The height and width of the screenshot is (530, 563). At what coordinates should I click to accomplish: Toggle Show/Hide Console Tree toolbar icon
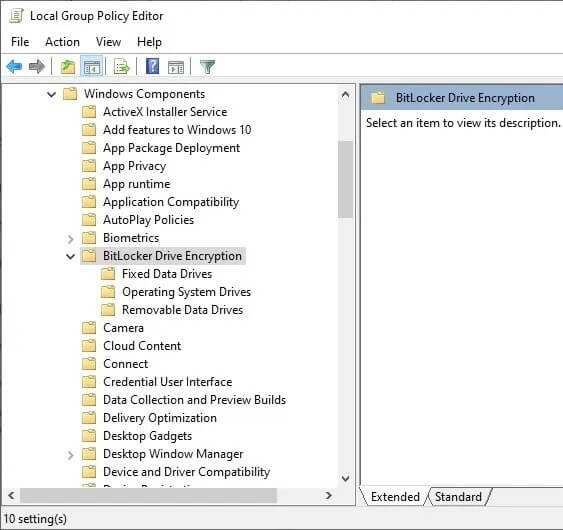pyautogui.click(x=92, y=67)
